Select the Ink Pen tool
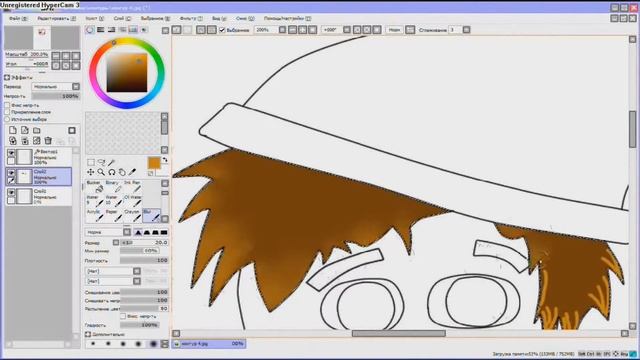The image size is (640, 360). (132, 187)
